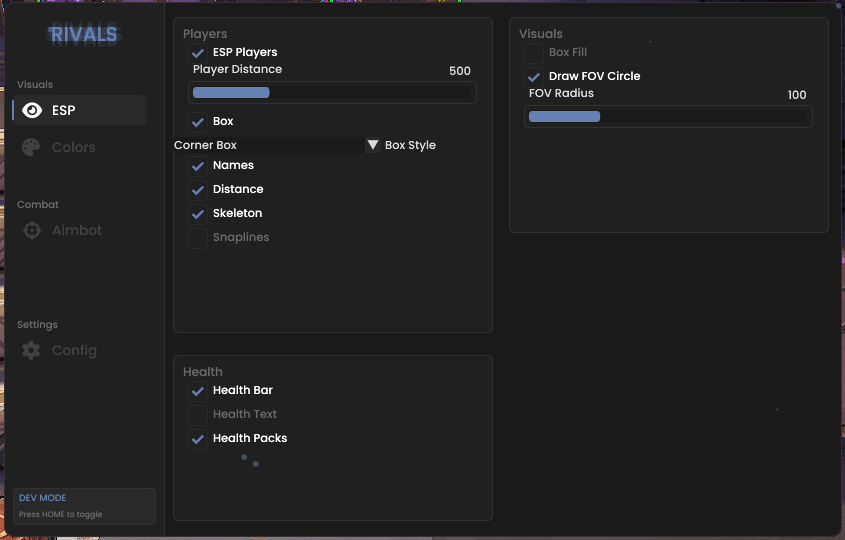Open the Box Style dropdown arrow

coord(373,145)
